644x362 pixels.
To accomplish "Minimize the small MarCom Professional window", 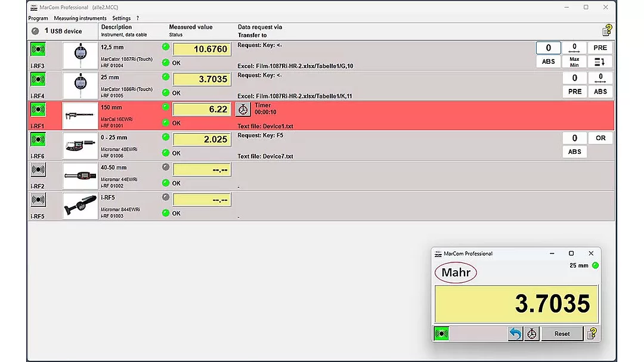I will tap(552, 253).
